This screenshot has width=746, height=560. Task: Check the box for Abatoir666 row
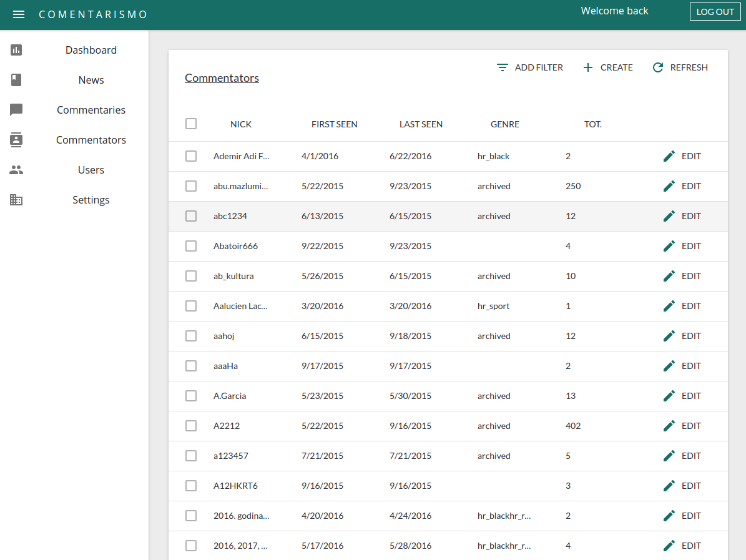pos(191,246)
